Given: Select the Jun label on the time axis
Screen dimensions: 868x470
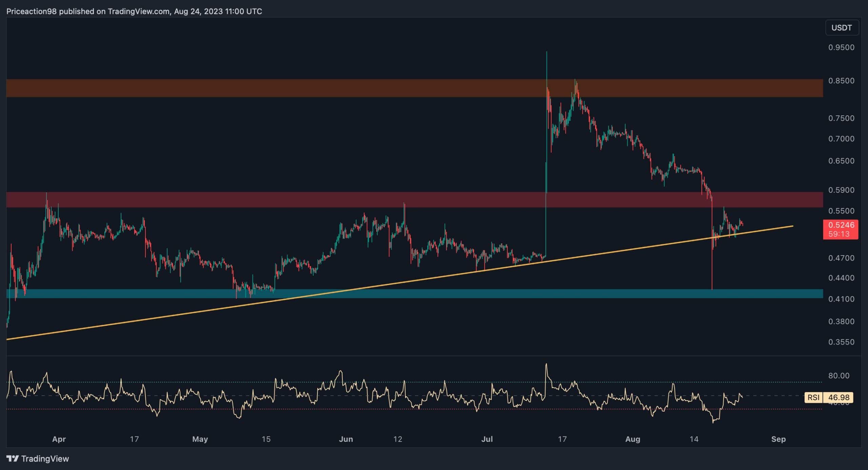Looking at the screenshot, I should (347, 439).
